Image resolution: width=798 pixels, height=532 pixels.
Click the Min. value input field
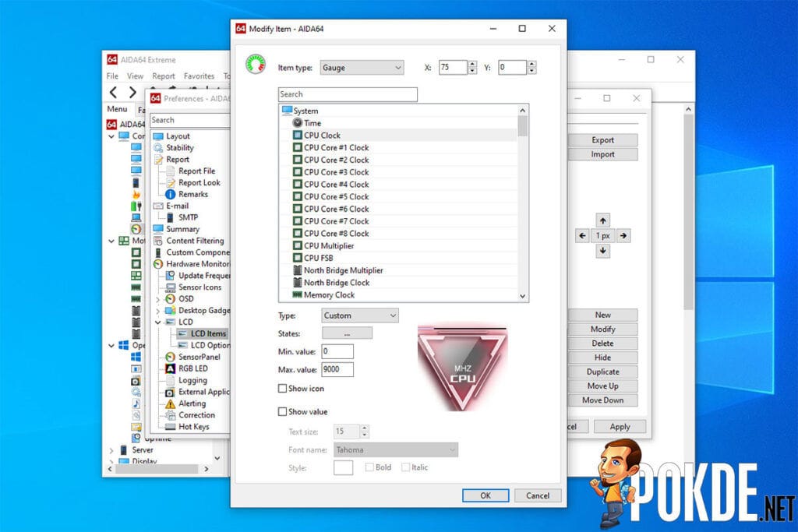[337, 351]
